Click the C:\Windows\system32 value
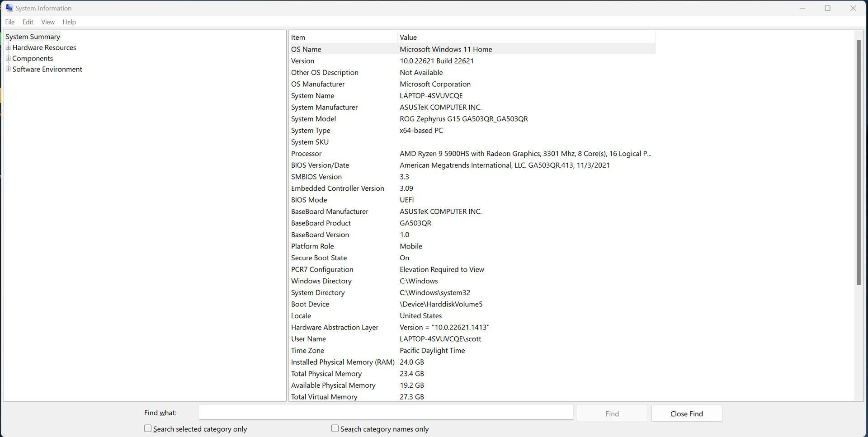The image size is (868, 437). click(435, 292)
